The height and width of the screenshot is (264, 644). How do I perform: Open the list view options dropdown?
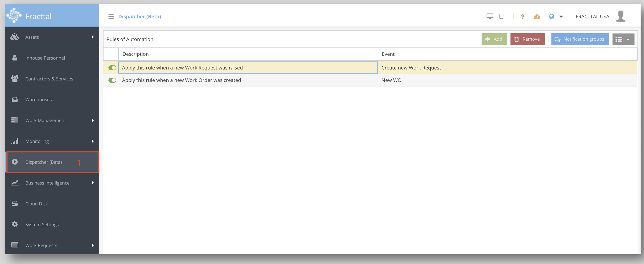point(623,39)
